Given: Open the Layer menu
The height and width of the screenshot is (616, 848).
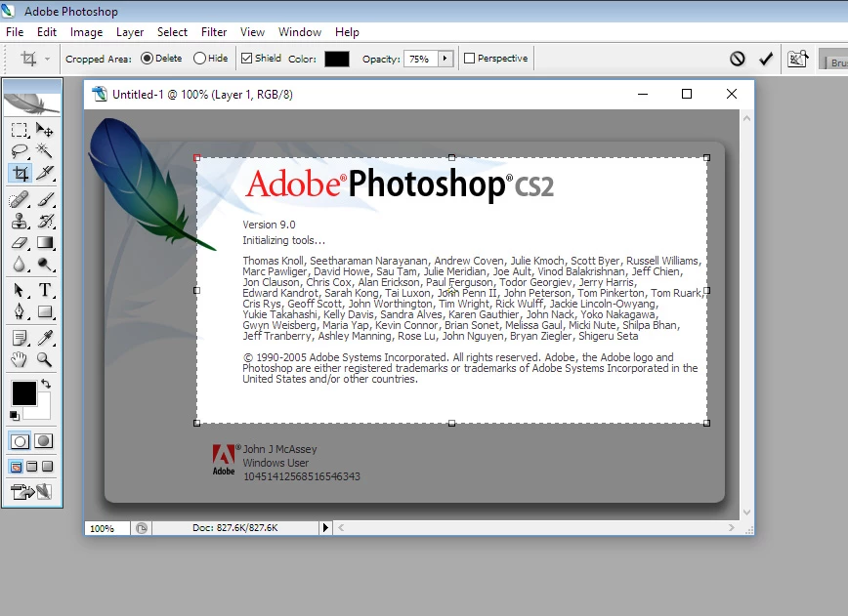Looking at the screenshot, I should pyautogui.click(x=130, y=32).
